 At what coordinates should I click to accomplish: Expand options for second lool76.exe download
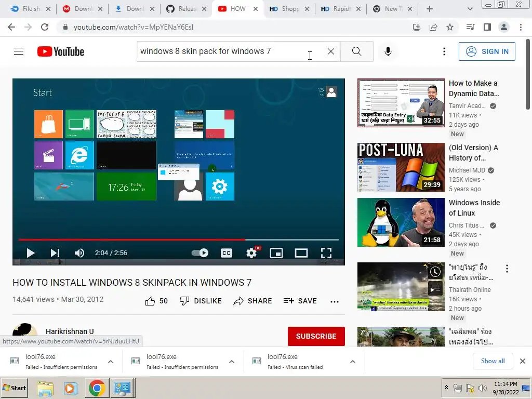pos(232,362)
